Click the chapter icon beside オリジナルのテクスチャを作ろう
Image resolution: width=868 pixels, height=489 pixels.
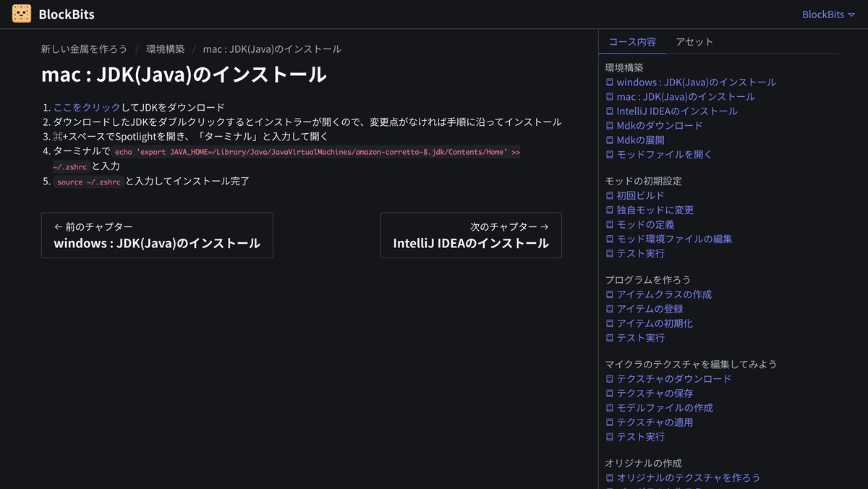608,477
